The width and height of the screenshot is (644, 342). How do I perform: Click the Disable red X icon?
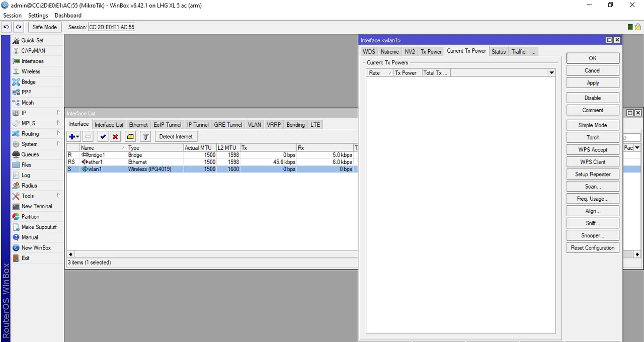pos(115,136)
